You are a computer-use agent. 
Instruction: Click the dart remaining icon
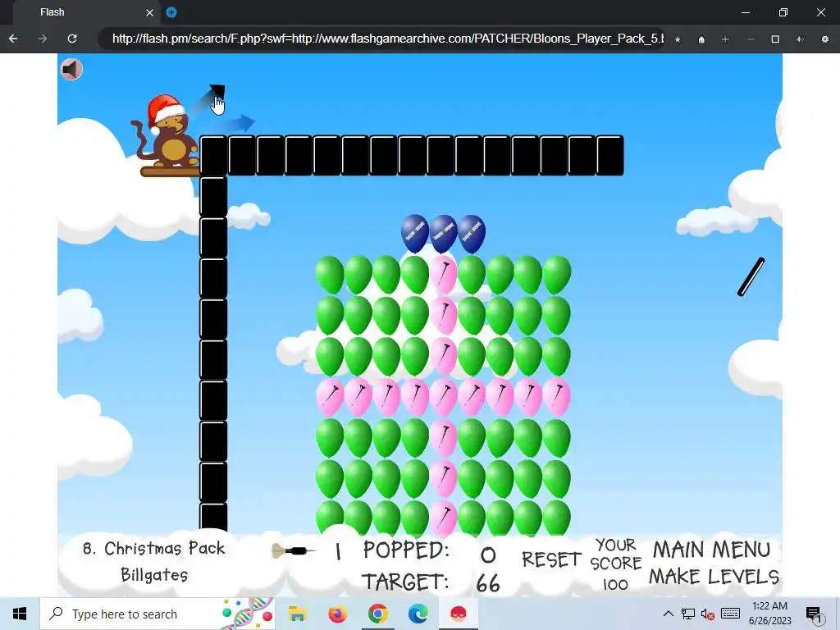(293, 550)
